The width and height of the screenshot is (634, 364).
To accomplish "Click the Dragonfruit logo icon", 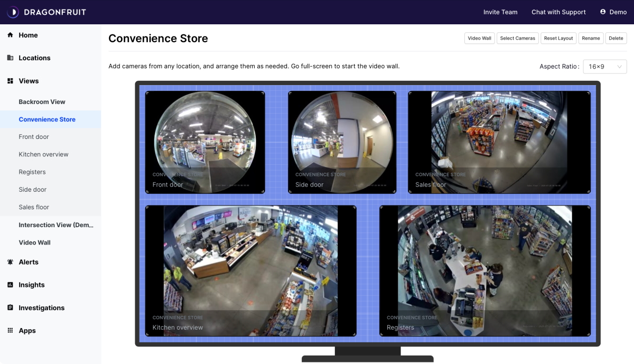I will pos(13,12).
